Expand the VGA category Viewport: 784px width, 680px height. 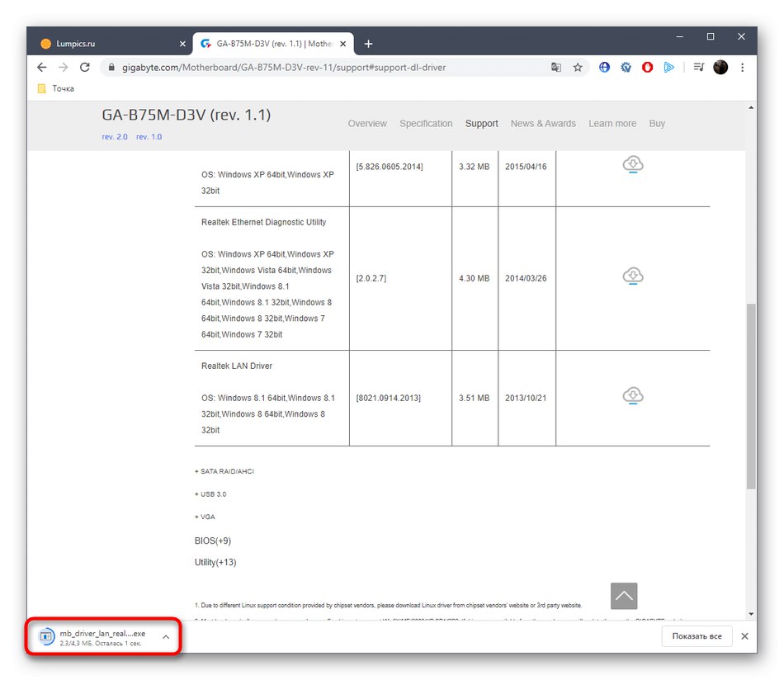pyautogui.click(x=205, y=517)
